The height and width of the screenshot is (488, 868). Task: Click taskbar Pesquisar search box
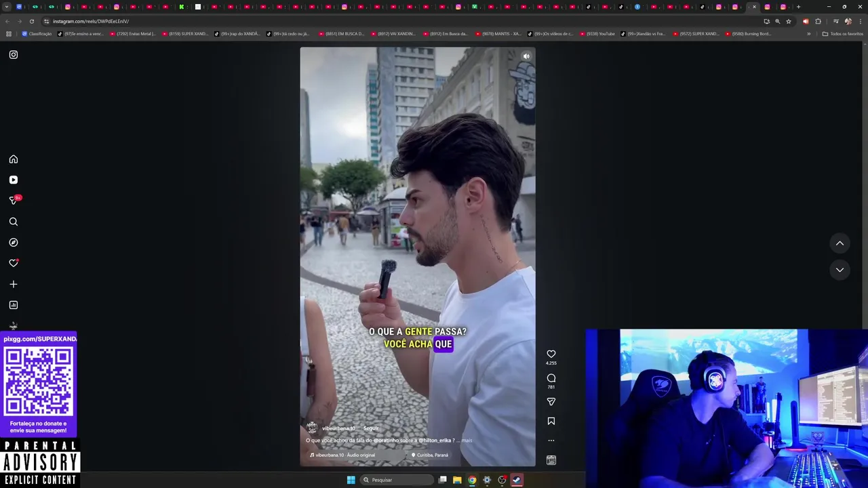[397, 480]
